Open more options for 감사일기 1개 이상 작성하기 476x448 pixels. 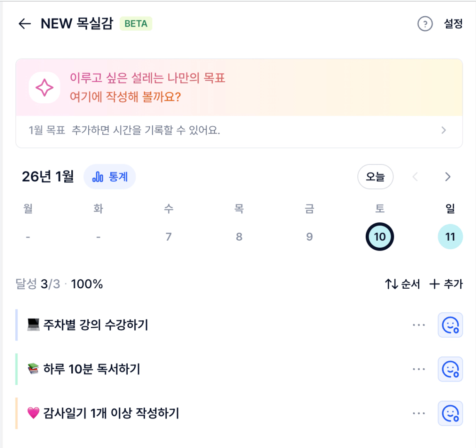(419, 413)
